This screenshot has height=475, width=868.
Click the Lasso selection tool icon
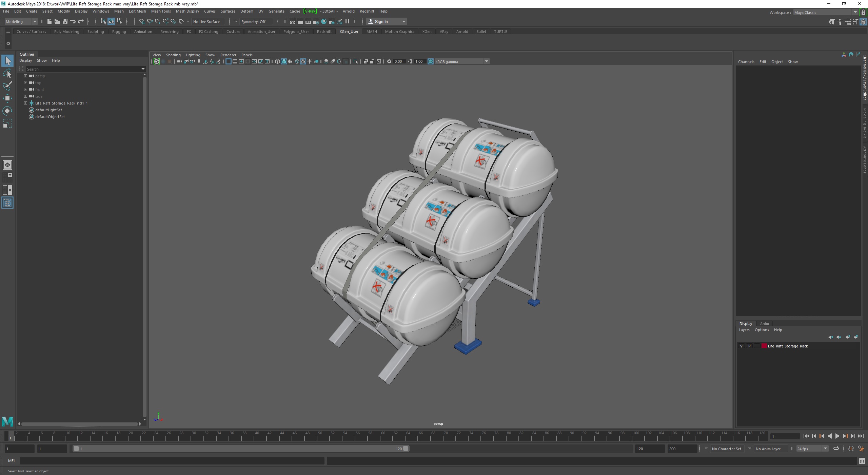pyautogui.click(x=9, y=73)
